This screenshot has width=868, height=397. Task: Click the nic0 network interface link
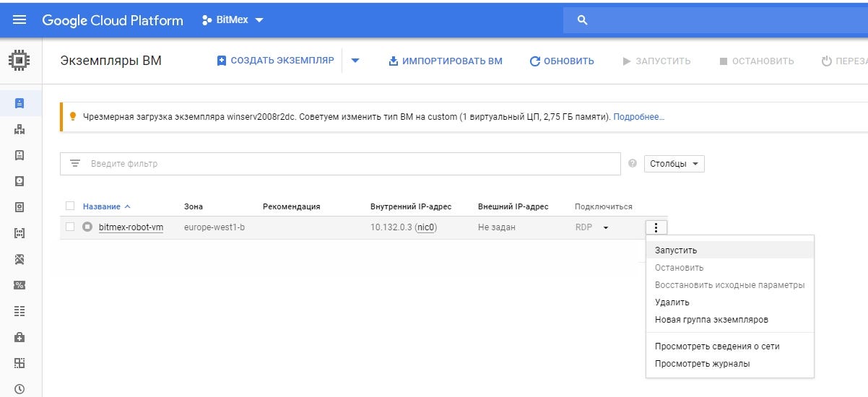click(426, 227)
